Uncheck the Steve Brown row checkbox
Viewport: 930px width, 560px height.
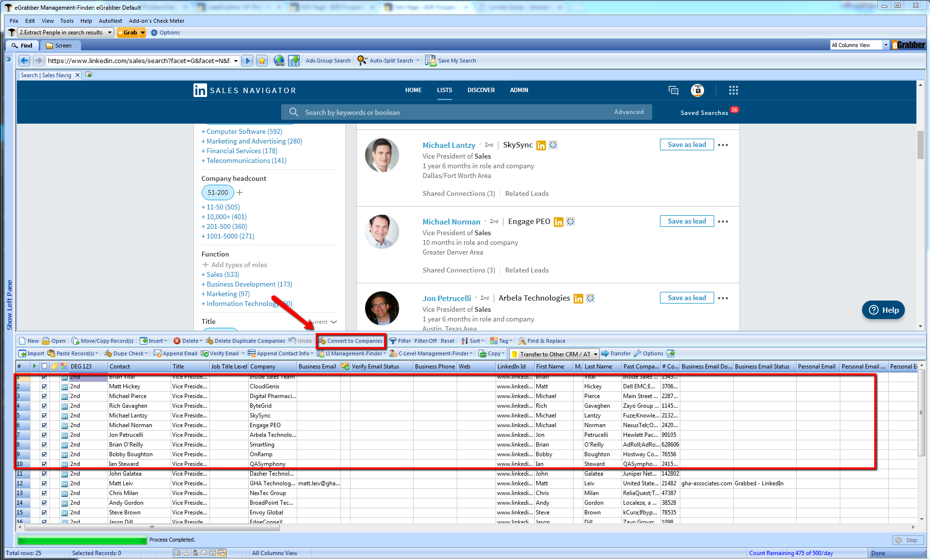[44, 512]
